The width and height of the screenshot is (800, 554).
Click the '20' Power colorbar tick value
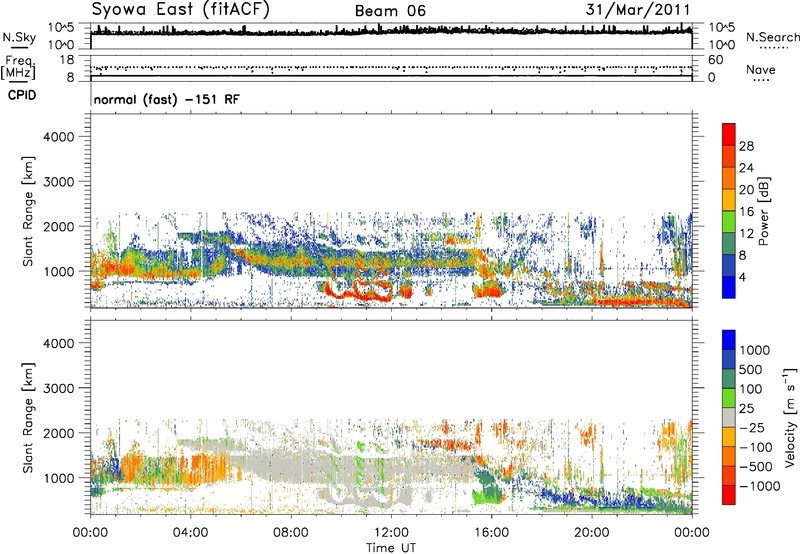pos(746,190)
